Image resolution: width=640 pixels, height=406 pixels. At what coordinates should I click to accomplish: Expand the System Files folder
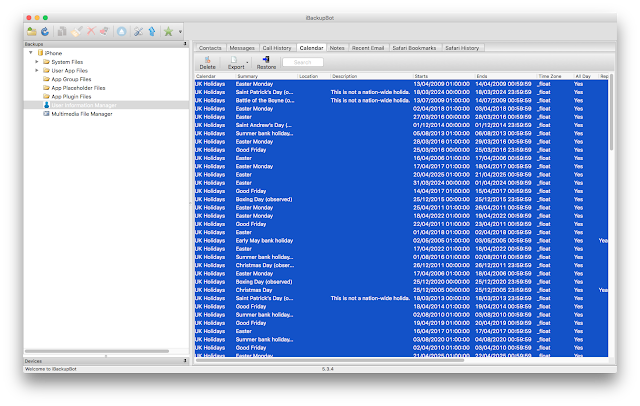tap(37, 62)
